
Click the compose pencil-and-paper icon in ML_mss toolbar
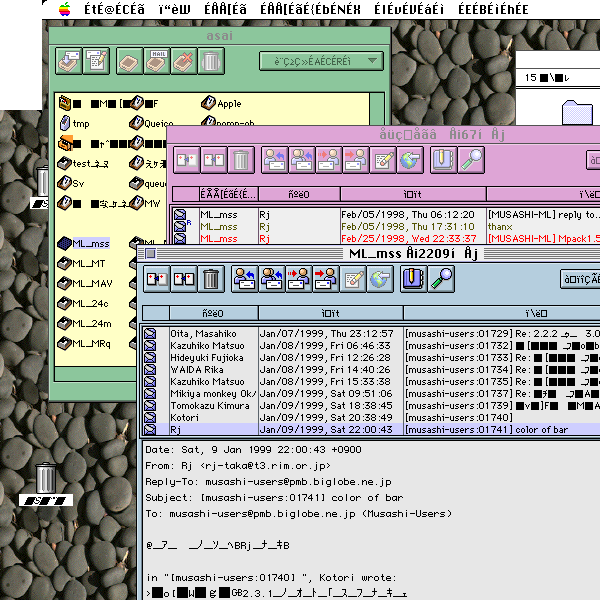point(354,279)
